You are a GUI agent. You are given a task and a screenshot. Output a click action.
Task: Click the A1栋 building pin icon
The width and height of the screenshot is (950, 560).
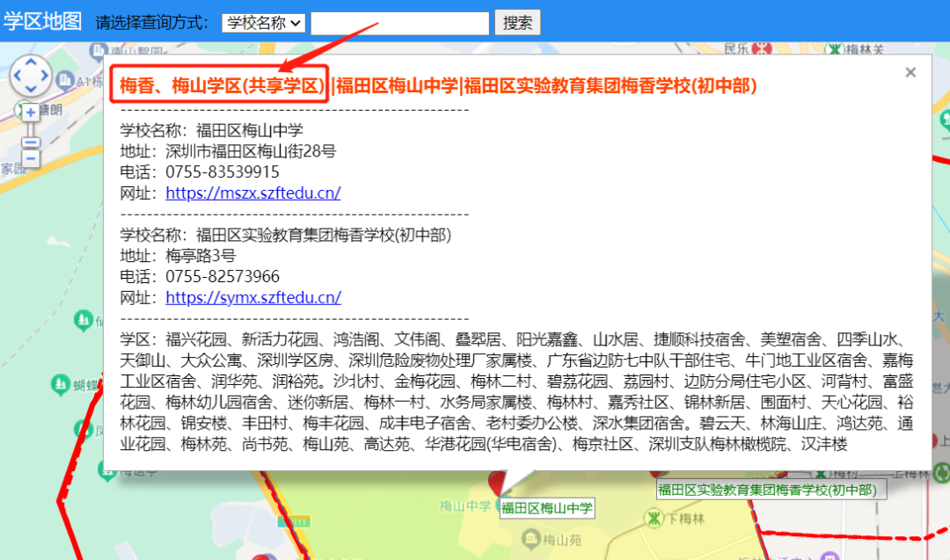coord(65,80)
